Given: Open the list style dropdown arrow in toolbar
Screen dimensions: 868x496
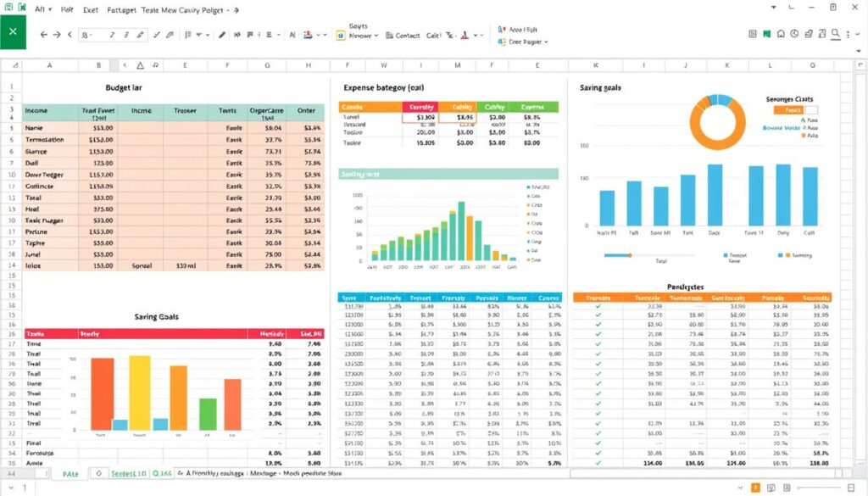Looking at the screenshot, I should pos(208,35).
